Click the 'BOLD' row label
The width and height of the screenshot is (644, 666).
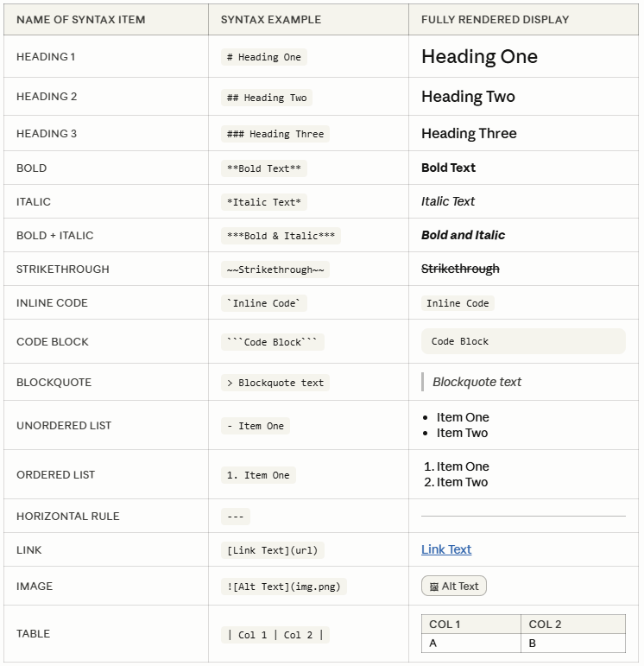(x=31, y=168)
